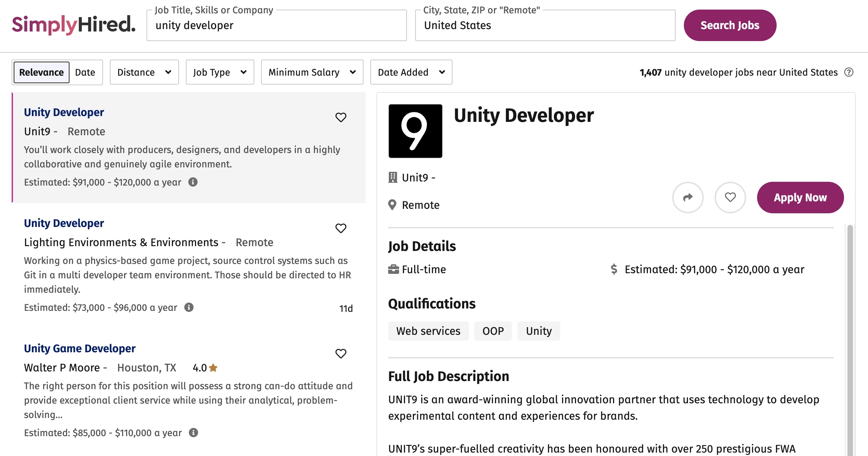Switch sorting to Date
The height and width of the screenshot is (456, 868).
(85, 72)
